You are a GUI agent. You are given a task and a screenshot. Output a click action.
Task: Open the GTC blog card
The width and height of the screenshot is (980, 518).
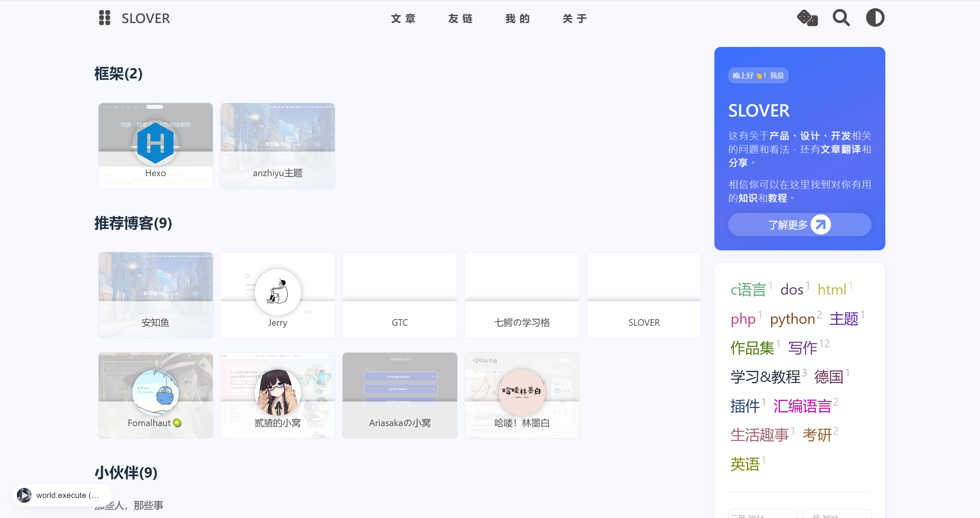point(400,295)
